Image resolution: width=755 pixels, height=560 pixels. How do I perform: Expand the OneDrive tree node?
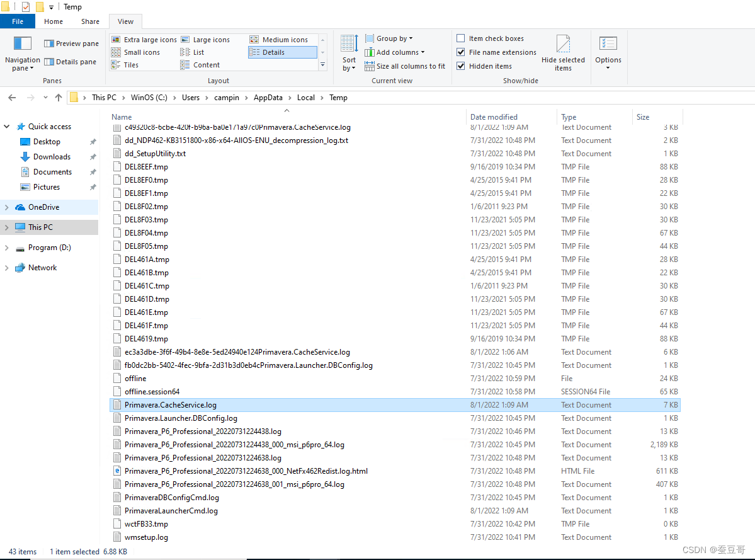pos(7,207)
